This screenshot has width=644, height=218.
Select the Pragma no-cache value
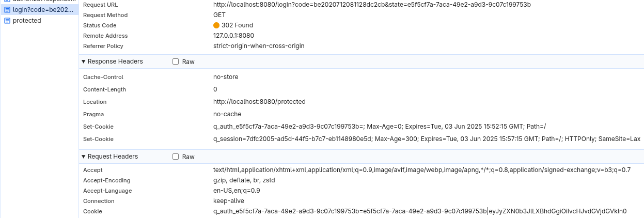(227, 114)
